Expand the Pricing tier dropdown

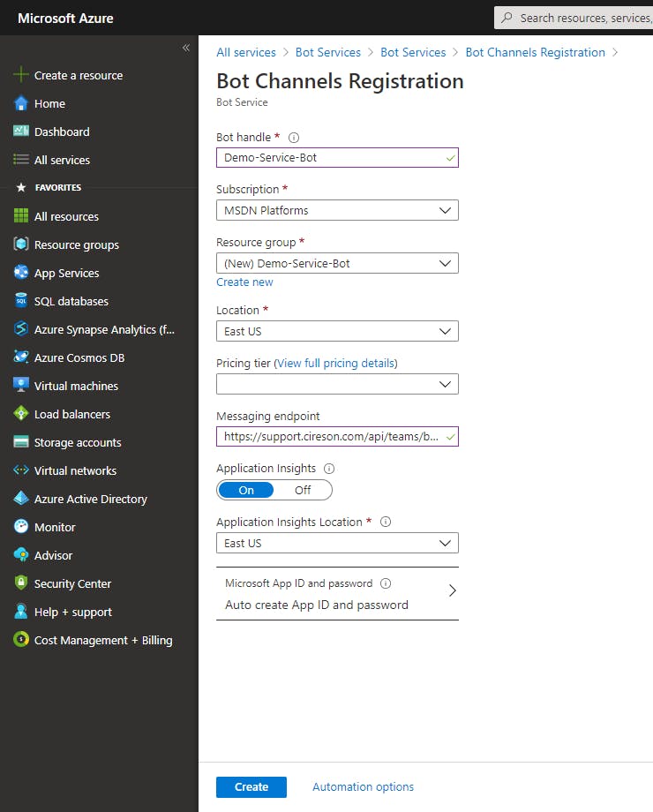[337, 385]
